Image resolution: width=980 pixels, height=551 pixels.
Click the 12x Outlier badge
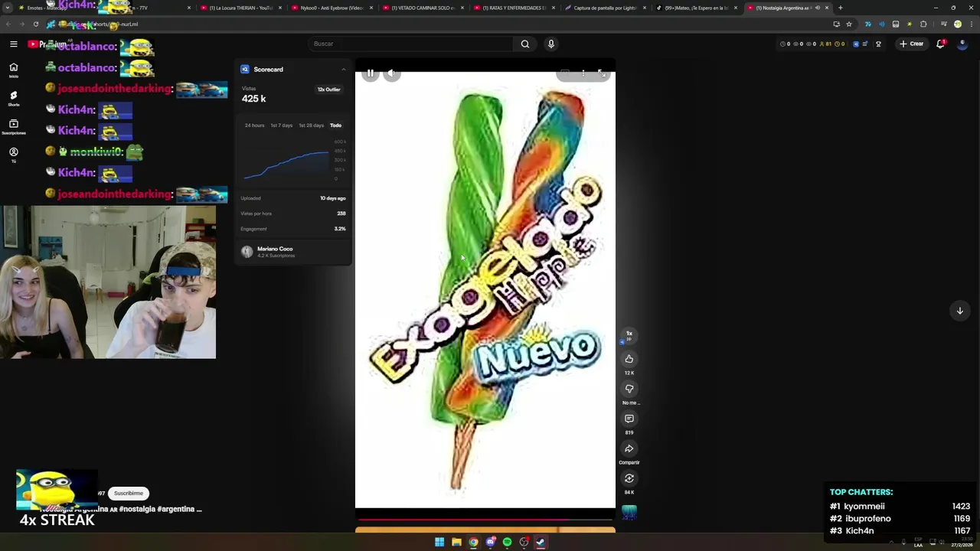329,90
